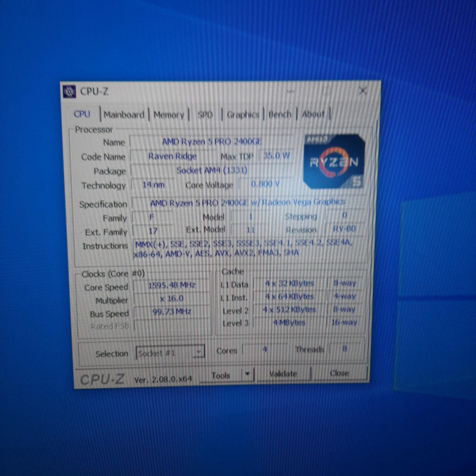Screen dimensions: 476x476
Task: Click the Close button
Action: tap(339, 373)
